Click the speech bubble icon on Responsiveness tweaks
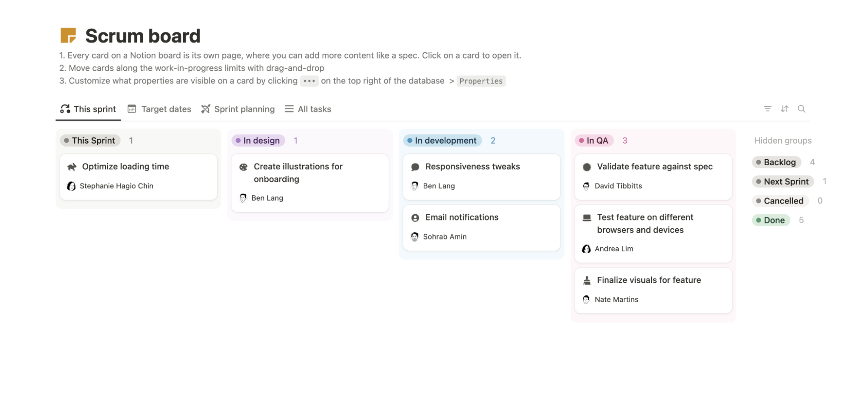868x410 pixels. pos(415,166)
